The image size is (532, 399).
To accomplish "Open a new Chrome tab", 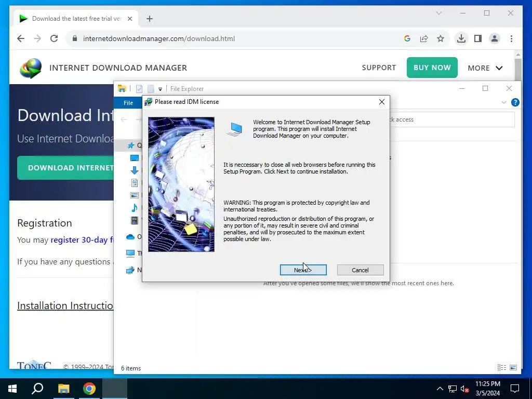I will tap(150, 19).
